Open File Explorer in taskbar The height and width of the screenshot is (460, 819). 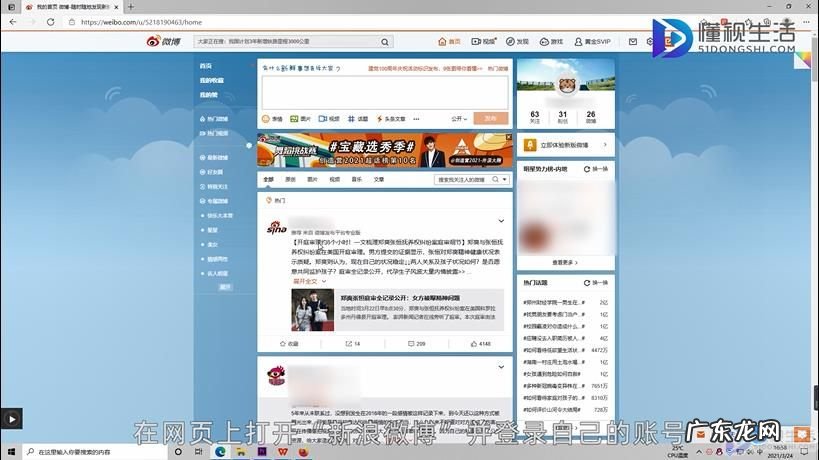[241, 452]
